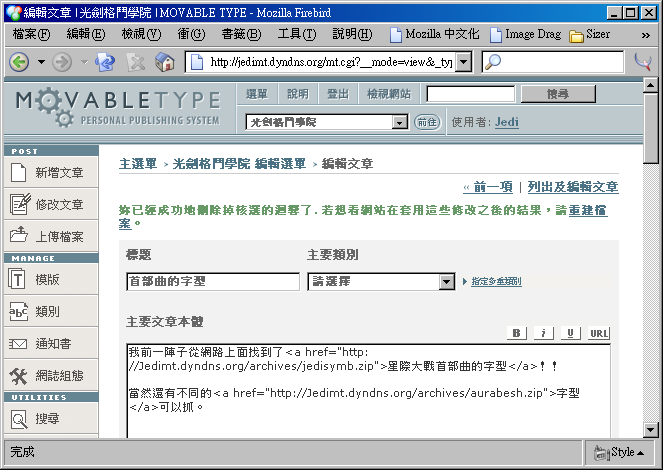Click the 上傳檔案 upload file icon
Viewport: 663px width, 470px height.
(19, 234)
